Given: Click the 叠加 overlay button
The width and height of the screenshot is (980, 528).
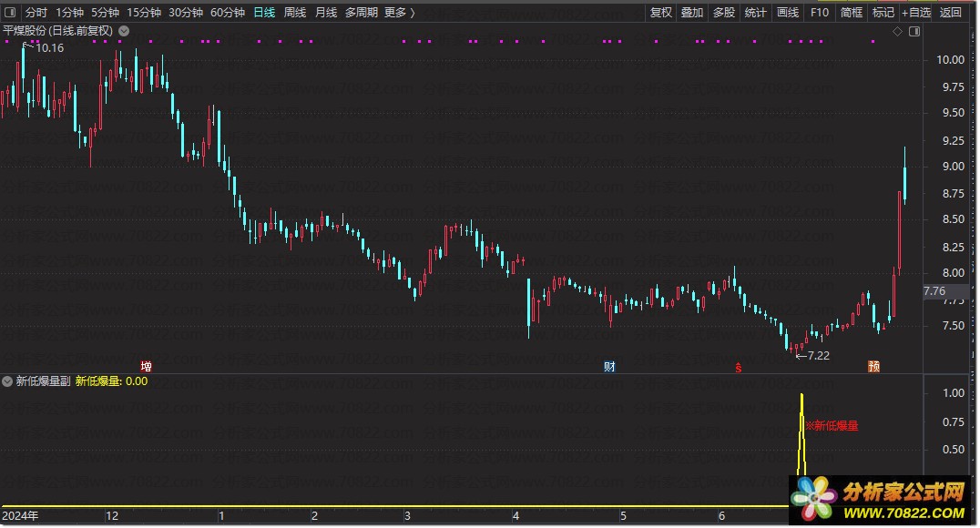Looking at the screenshot, I should click(692, 13).
